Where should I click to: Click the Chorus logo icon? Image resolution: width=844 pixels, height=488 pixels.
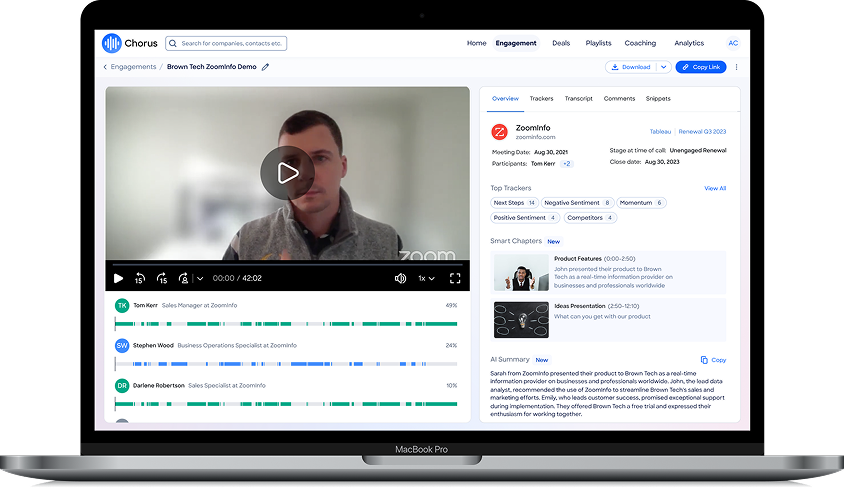tap(111, 43)
